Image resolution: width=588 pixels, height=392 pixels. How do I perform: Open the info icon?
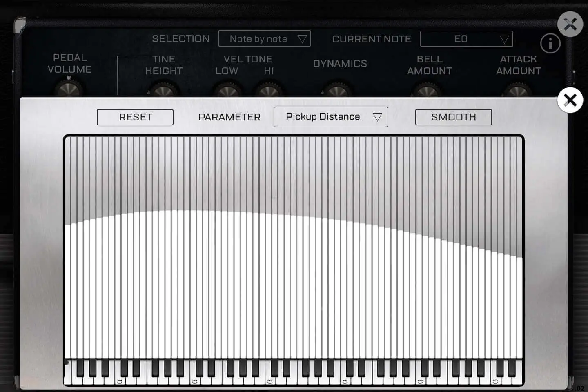point(550,43)
